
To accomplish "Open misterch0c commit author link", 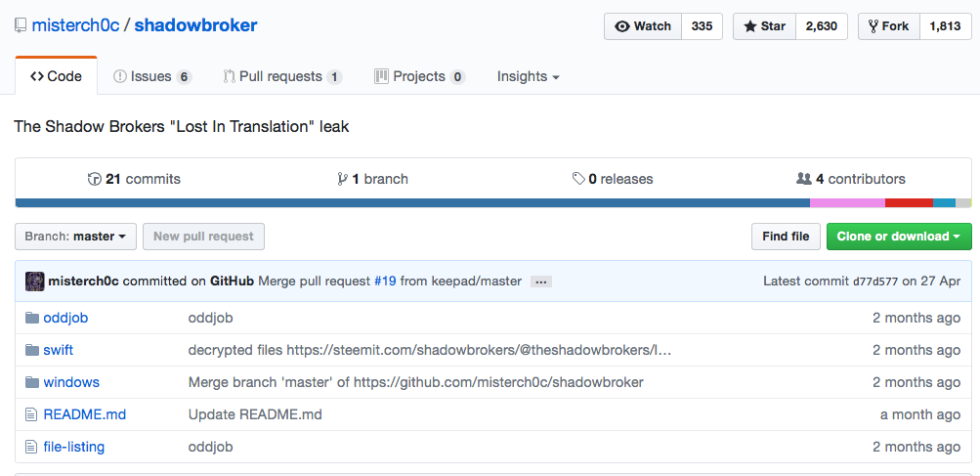I will tap(83, 281).
